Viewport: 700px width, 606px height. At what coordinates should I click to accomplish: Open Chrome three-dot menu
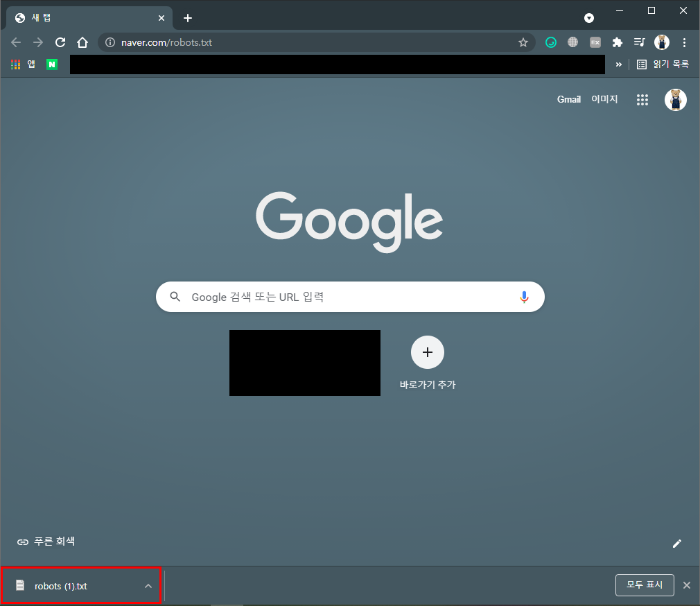click(x=684, y=42)
